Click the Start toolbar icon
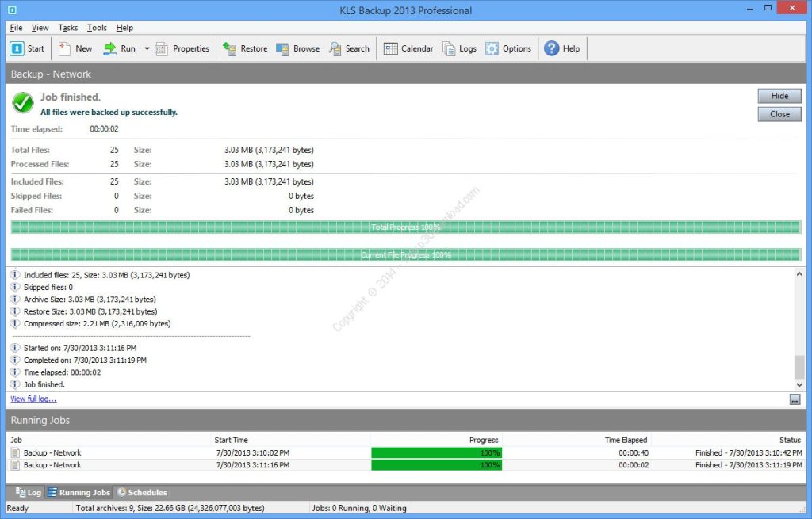Viewport: 812px width, 519px height. click(27, 48)
